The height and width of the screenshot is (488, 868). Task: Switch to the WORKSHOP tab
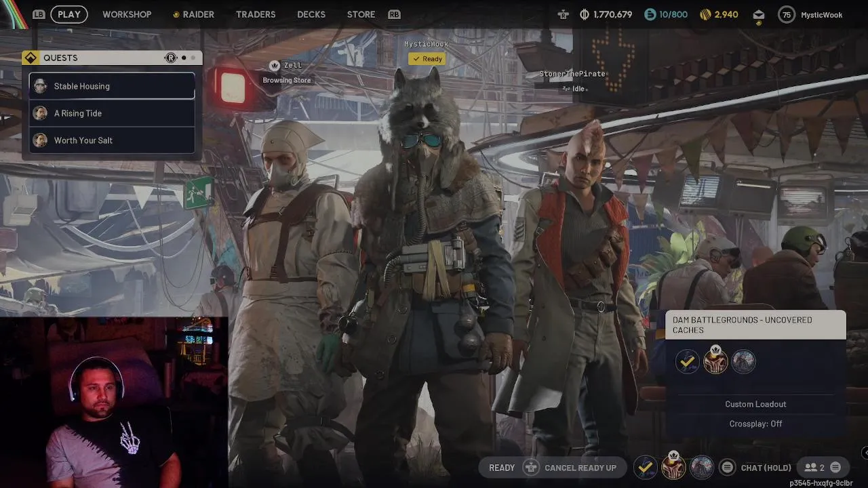coord(127,14)
